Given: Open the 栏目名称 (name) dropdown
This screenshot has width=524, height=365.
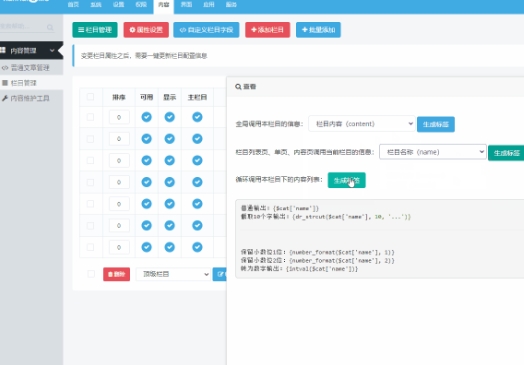Looking at the screenshot, I should [x=432, y=152].
